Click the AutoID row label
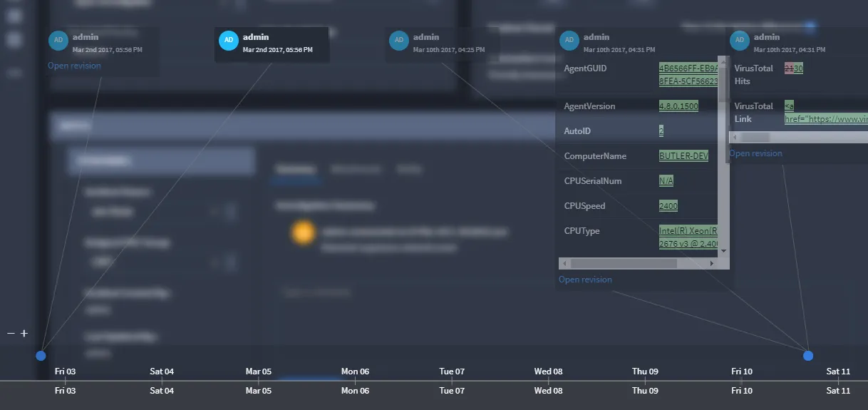The image size is (868, 410). click(577, 131)
